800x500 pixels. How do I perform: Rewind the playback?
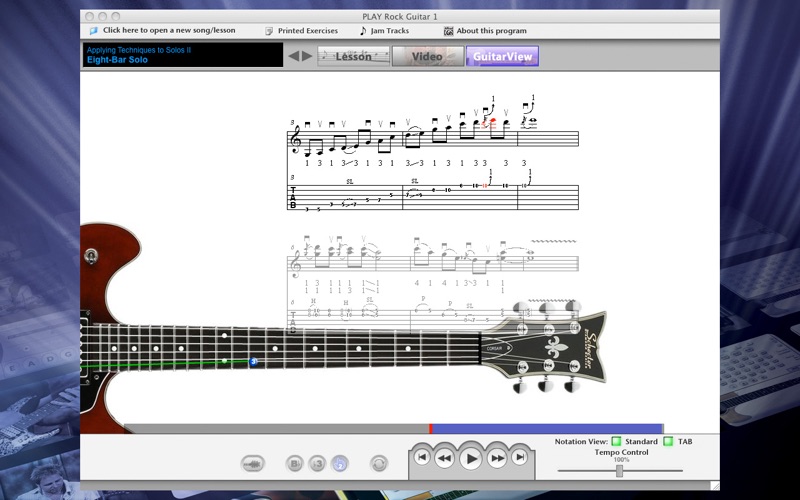coord(444,458)
